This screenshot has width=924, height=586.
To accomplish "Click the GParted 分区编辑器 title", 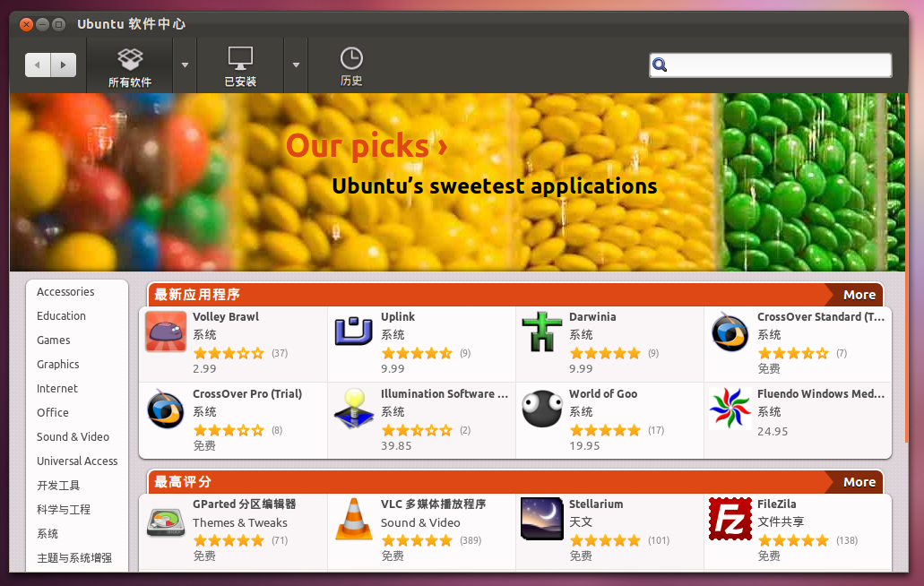I will click(x=244, y=504).
